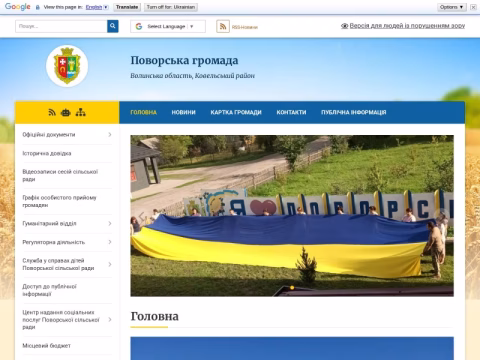Click the lock icon in translate bar
The height and width of the screenshot is (360, 480).
(x=38, y=7)
